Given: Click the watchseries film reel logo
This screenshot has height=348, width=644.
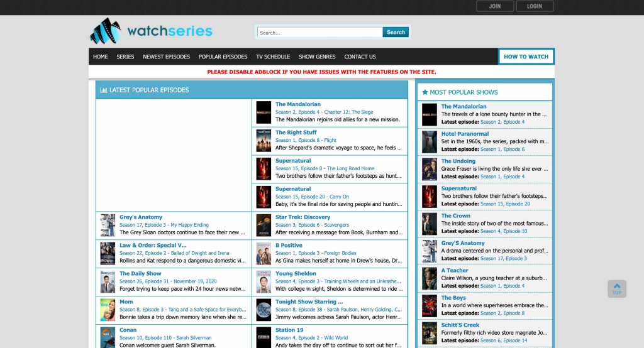Looking at the screenshot, I should [x=105, y=31].
